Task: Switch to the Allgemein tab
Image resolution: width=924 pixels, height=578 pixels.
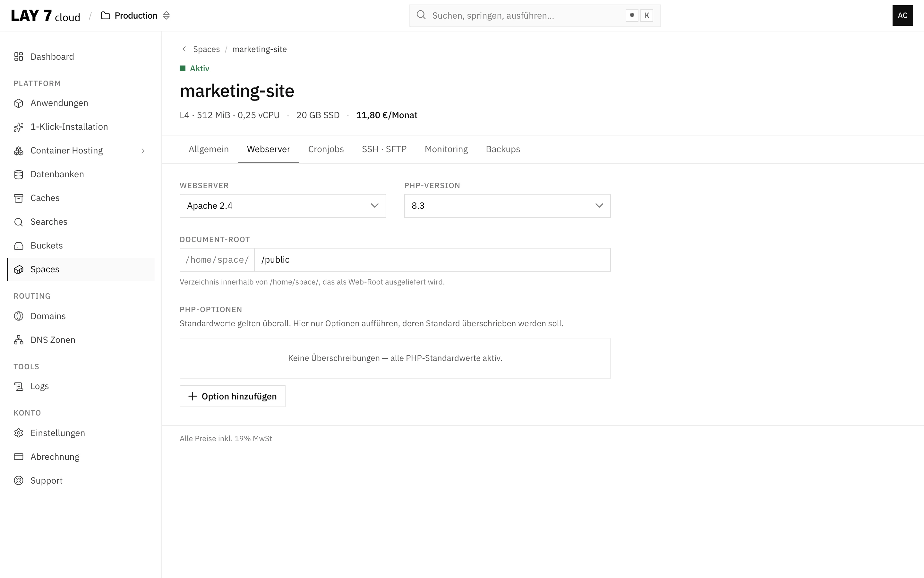Action: click(209, 149)
